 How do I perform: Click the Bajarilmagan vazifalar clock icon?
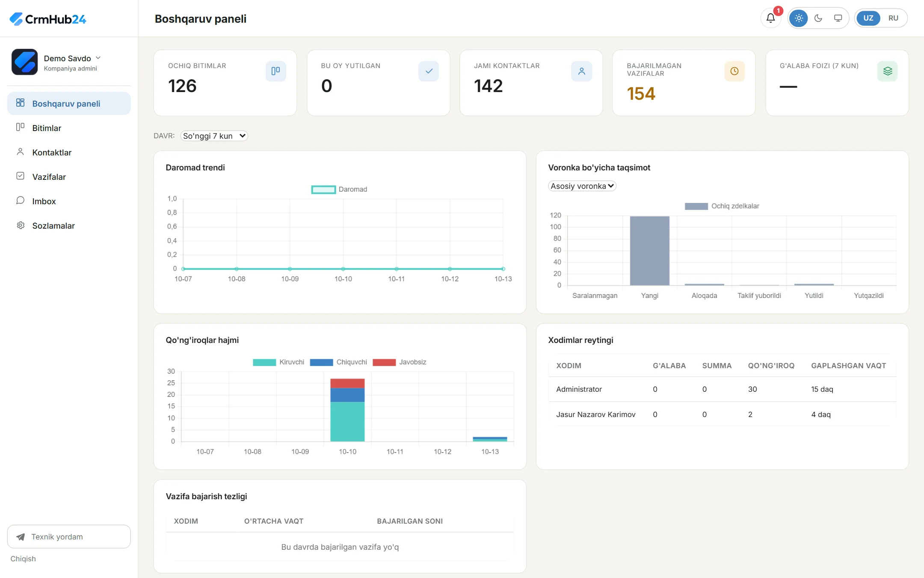tap(734, 71)
